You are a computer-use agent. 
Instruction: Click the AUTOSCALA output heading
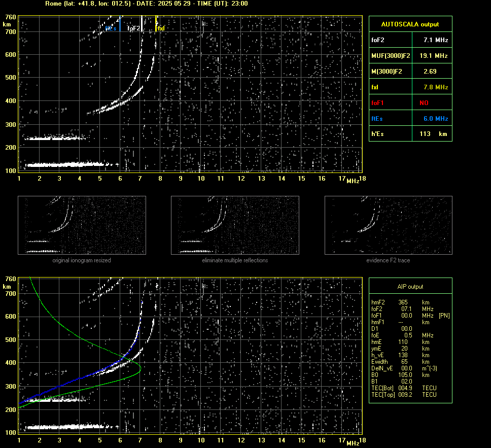pyautogui.click(x=410, y=24)
